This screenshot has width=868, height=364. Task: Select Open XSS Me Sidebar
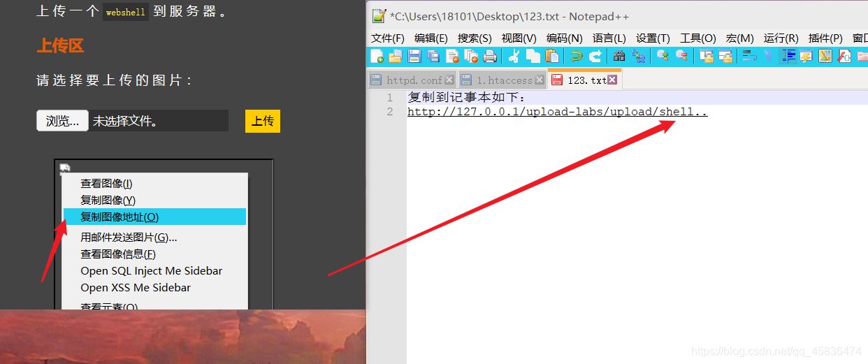(x=154, y=288)
